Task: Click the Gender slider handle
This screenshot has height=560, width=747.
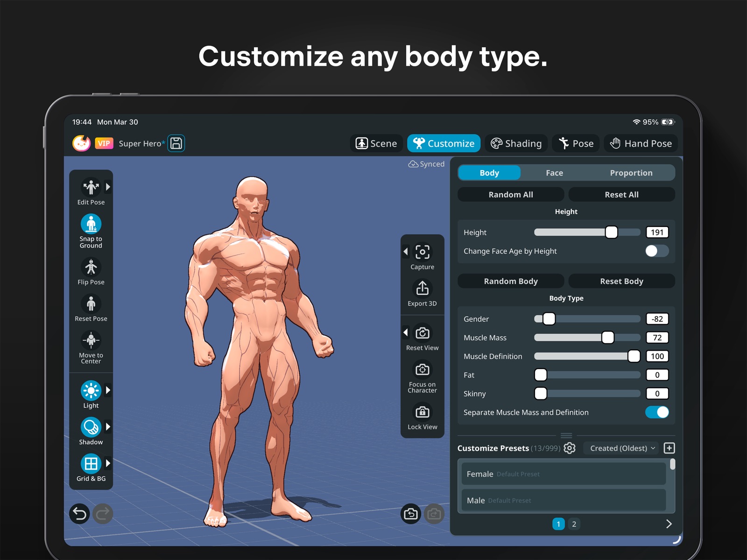Action: [x=549, y=319]
